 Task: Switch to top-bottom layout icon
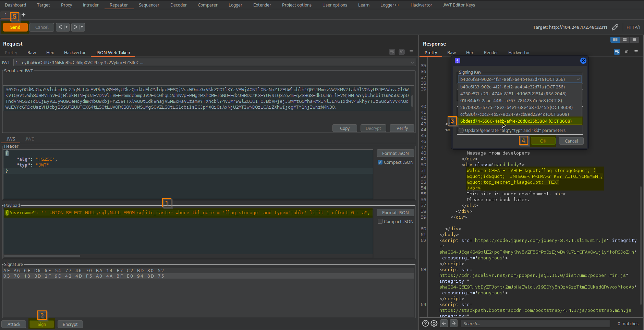[x=625, y=40]
